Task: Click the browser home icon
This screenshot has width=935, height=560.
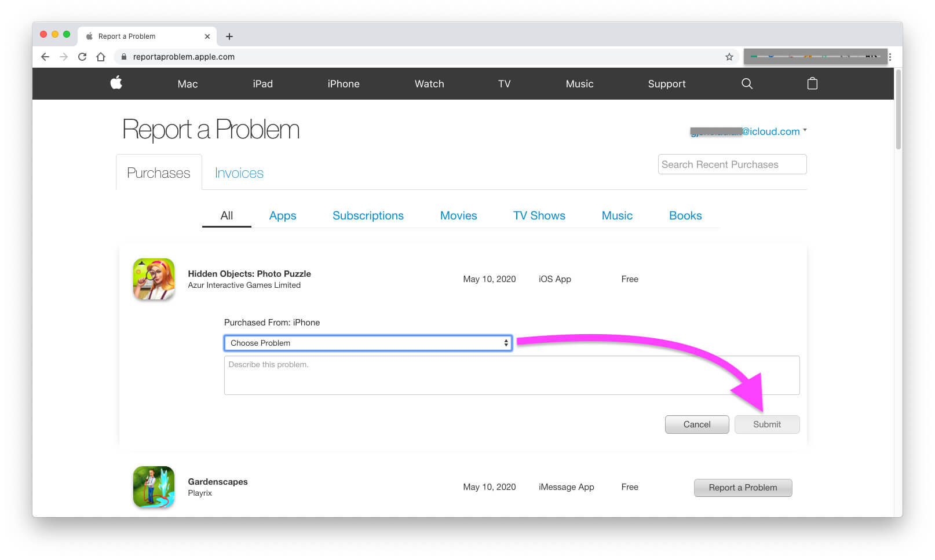Action: click(101, 56)
